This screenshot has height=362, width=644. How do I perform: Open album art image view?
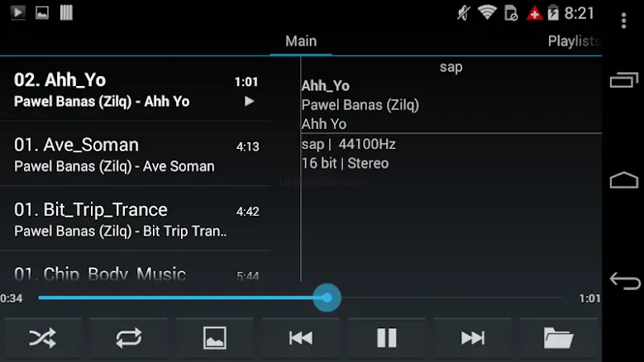(x=214, y=338)
